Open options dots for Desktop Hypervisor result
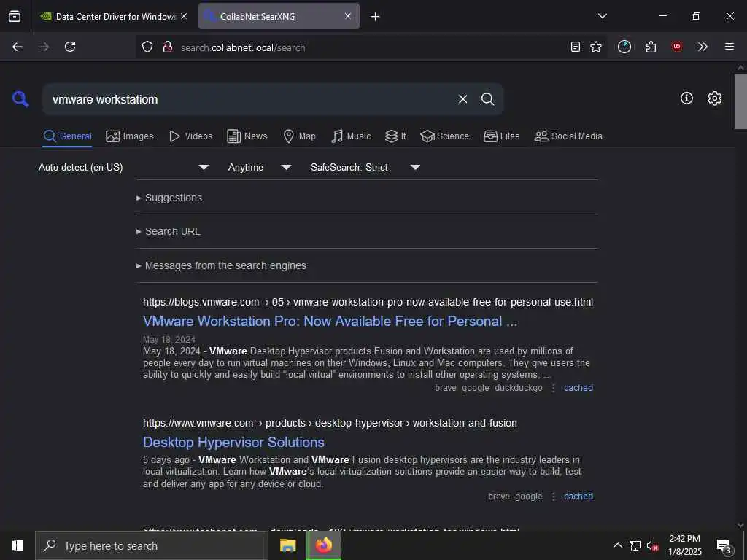The image size is (747, 560). coord(553,497)
